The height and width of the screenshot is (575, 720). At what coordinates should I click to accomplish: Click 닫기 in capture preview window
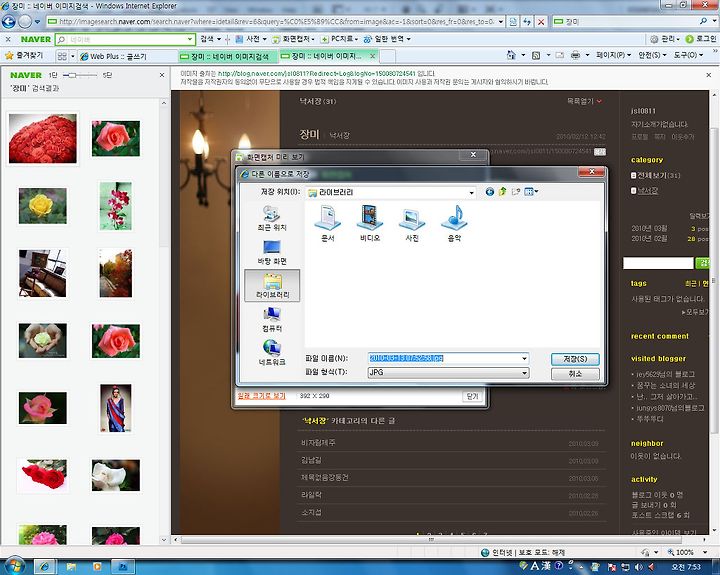472,396
